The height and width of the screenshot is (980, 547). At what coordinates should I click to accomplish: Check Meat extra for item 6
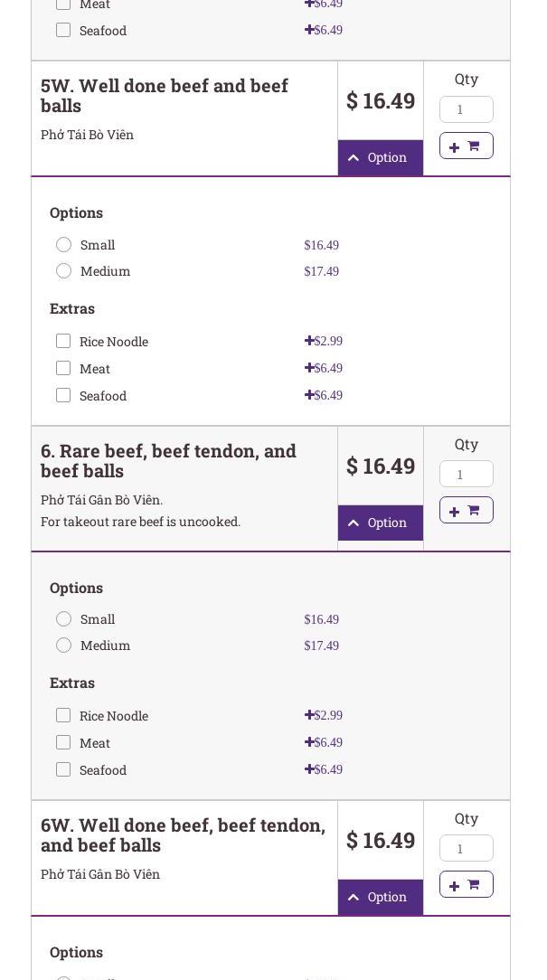click(63, 742)
